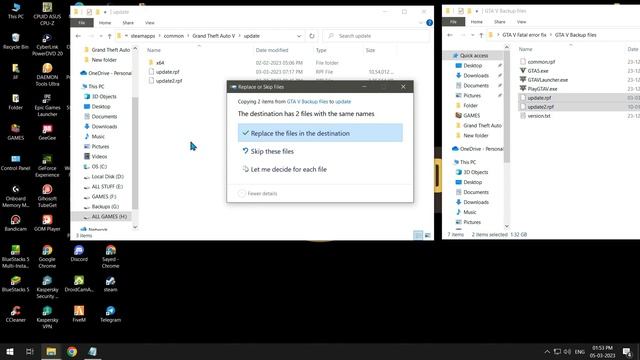640x360 pixels.
Task: Open Gihosoft TubeGet shortcut
Action: (x=47, y=196)
